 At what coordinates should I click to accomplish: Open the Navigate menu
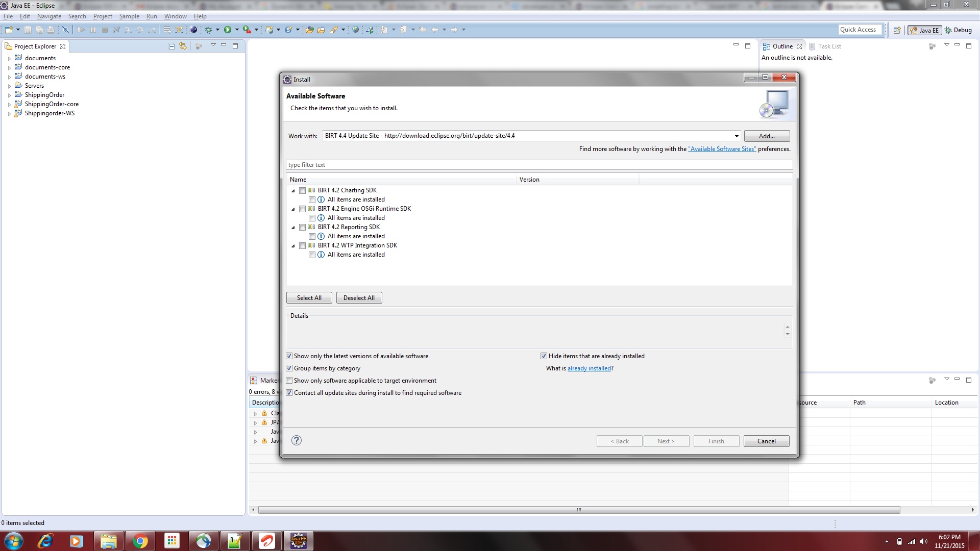point(49,16)
